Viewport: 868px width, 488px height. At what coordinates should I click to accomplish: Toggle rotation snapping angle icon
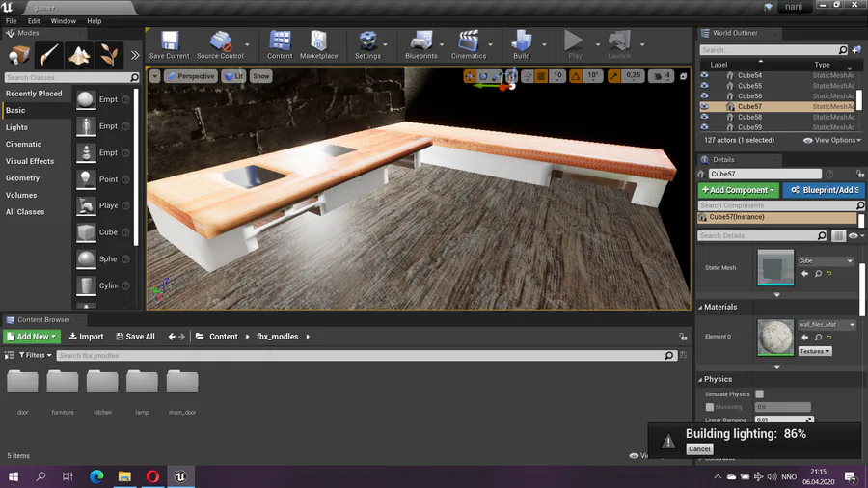coord(576,76)
